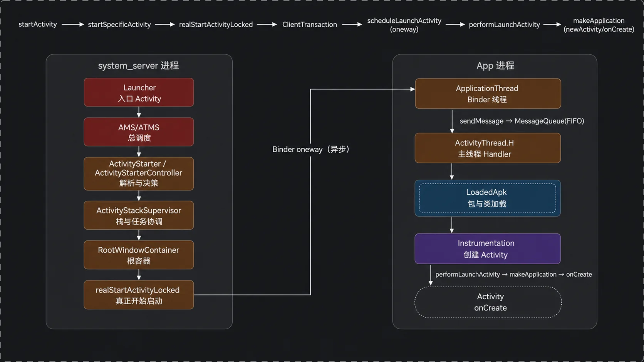The image size is (644, 362).
Task: Click the ActivityStackSupervisor 栈与任务协调 box
Action: [139, 215]
